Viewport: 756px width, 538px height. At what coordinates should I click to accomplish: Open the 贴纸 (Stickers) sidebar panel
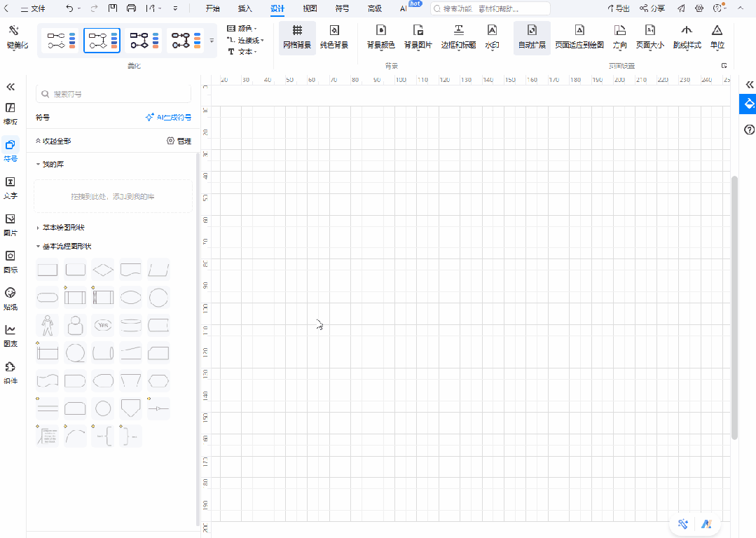click(x=11, y=298)
